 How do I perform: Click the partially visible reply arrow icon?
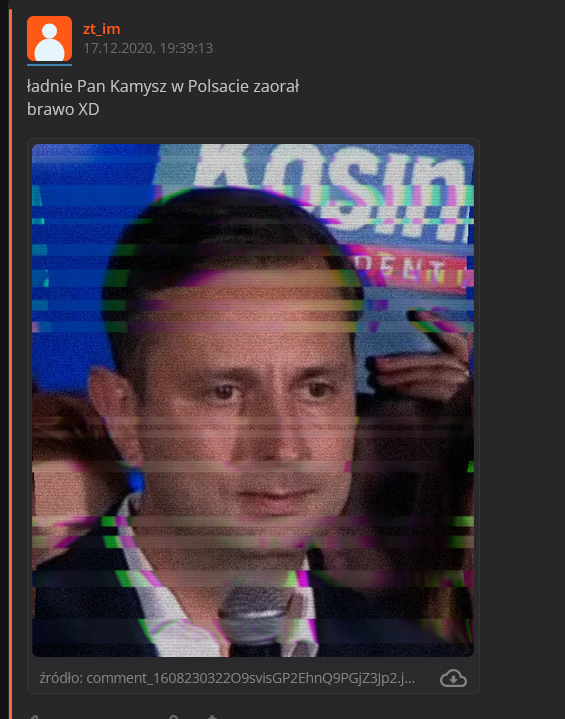(x=33, y=716)
